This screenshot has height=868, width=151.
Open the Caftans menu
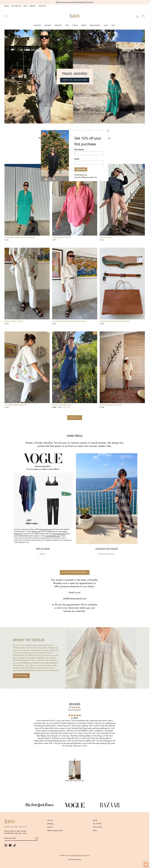tap(48, 25)
